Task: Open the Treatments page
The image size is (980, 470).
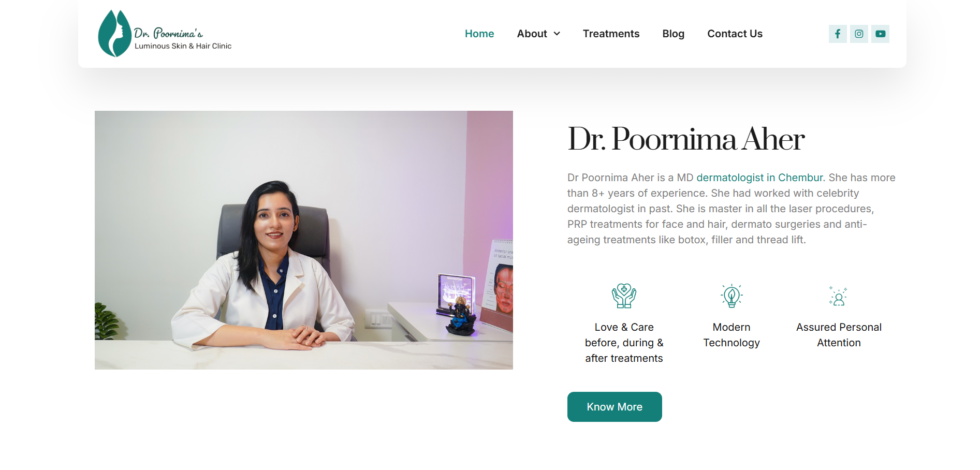Action: pos(611,34)
